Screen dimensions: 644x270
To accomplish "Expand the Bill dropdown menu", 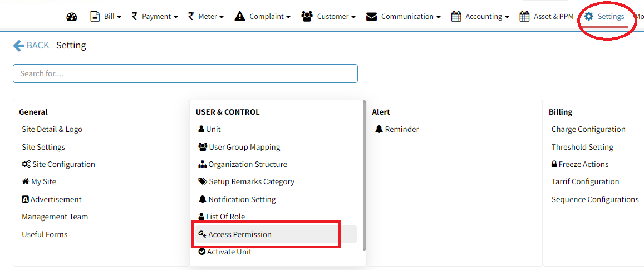I will [106, 17].
